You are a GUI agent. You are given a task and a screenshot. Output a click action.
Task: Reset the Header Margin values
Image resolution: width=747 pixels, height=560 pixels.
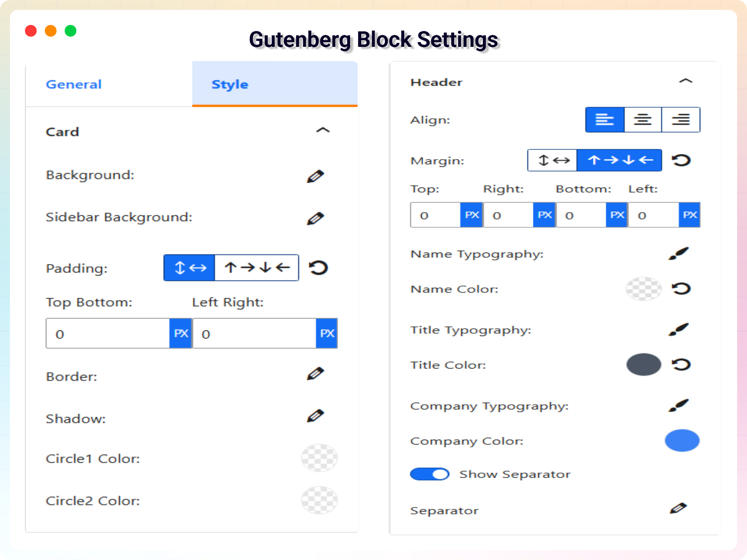point(681,160)
